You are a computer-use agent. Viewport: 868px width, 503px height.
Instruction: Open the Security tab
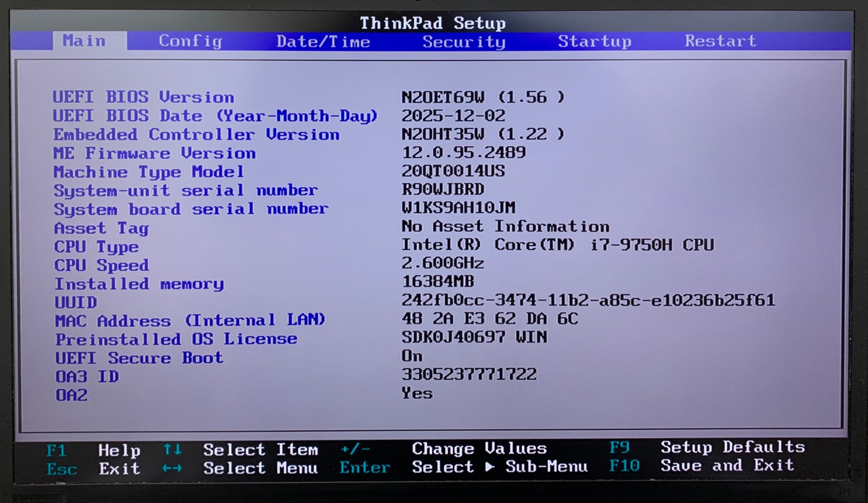coord(464,42)
